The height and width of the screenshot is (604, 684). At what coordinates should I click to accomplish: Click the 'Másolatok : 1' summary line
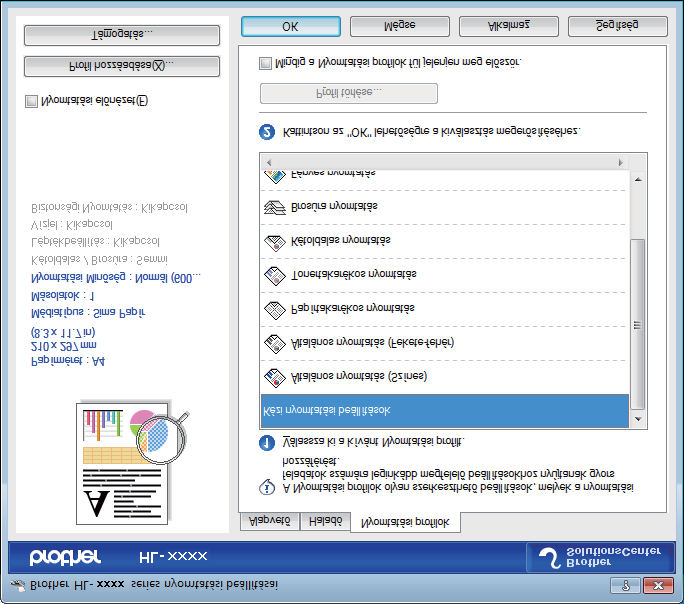[62, 296]
